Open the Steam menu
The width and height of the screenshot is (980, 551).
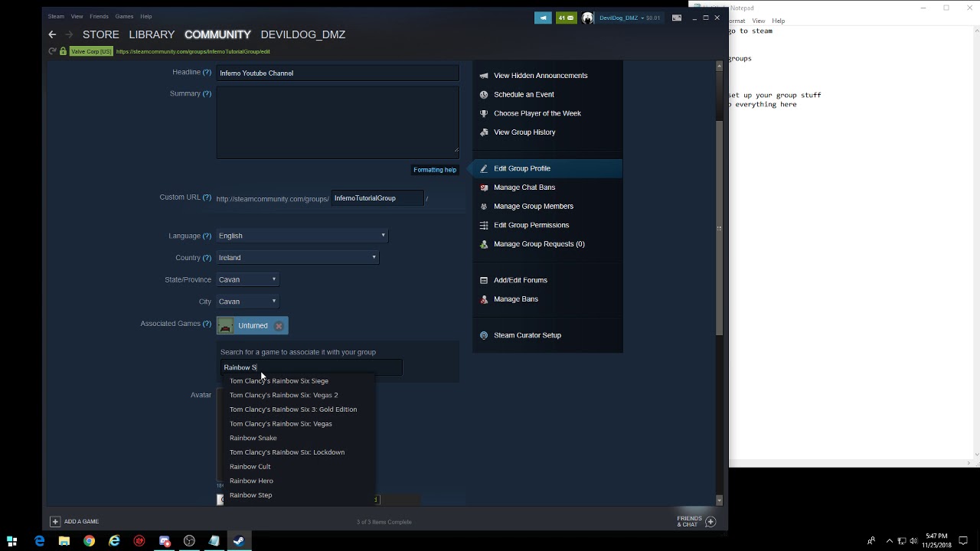(56, 16)
